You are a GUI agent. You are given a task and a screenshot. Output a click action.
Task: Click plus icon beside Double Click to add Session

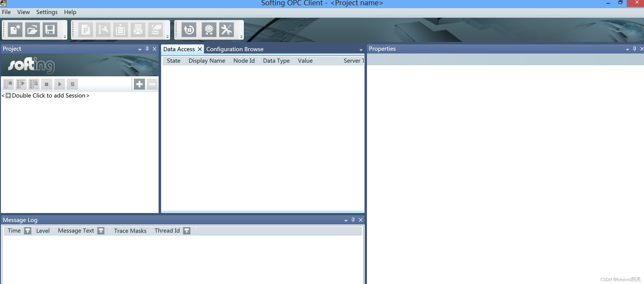8,95
